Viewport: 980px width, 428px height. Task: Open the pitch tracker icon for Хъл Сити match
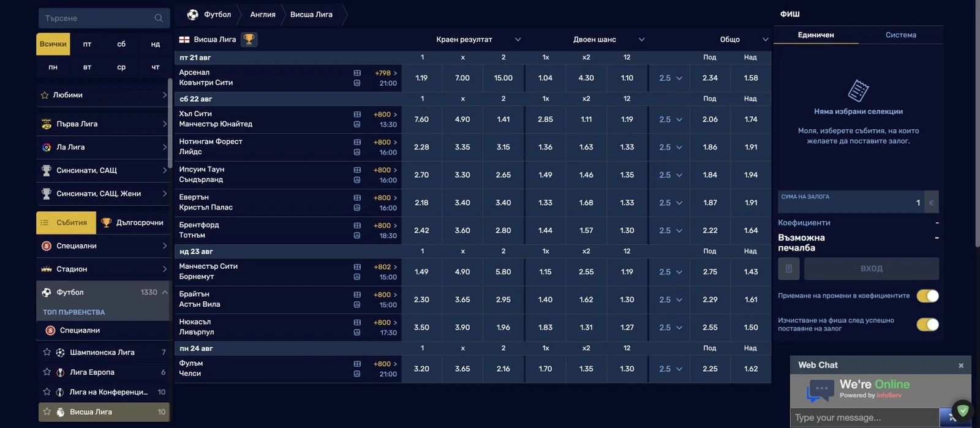coord(357,115)
